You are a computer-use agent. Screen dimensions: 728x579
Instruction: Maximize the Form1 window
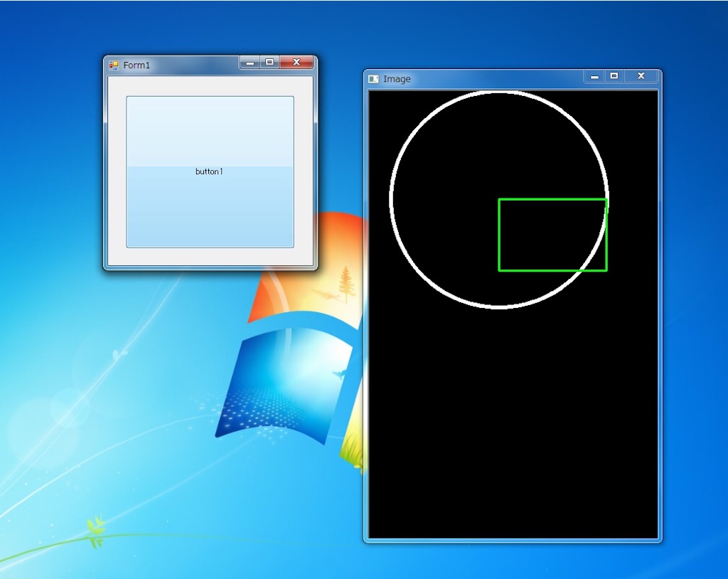coord(269,63)
